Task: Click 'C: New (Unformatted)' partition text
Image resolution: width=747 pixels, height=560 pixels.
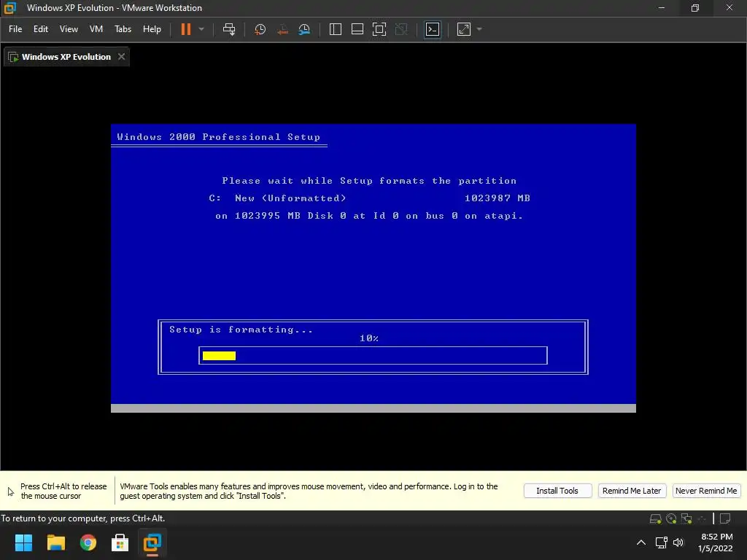Action: pos(277,198)
